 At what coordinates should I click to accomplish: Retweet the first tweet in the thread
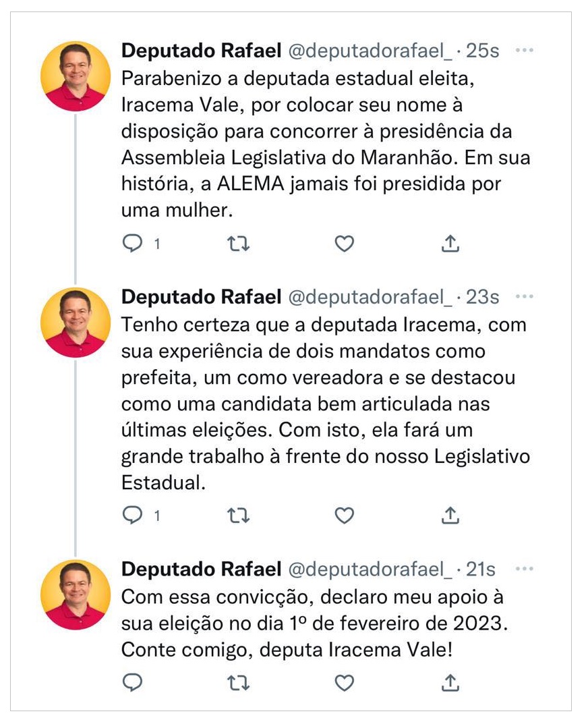239,243
